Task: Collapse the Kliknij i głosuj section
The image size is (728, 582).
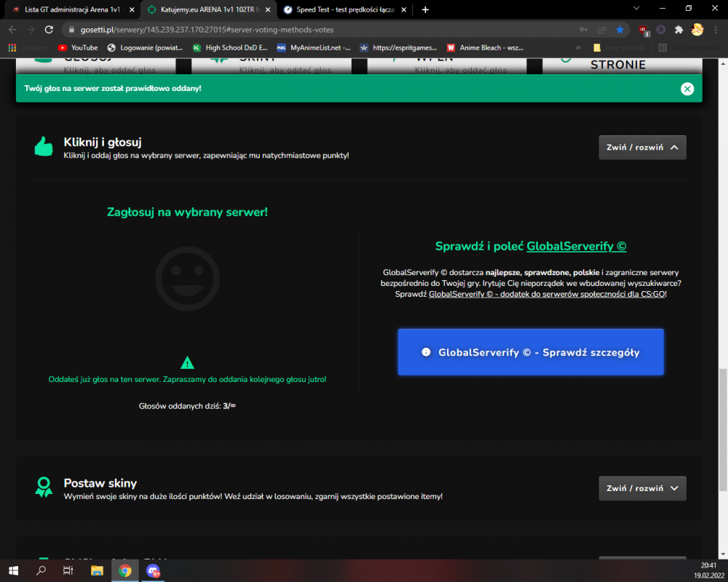Action: [642, 148]
